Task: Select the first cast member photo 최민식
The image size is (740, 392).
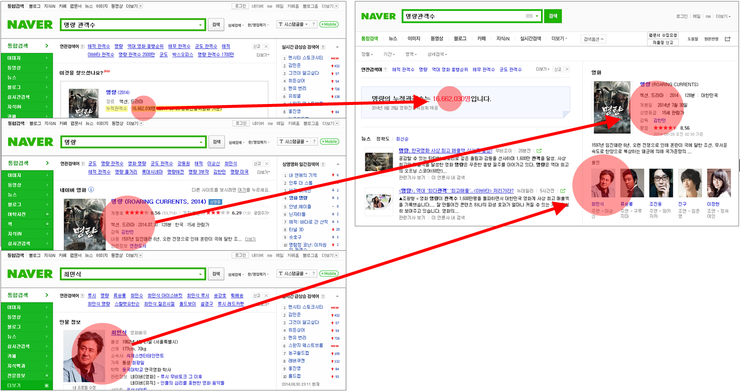Action: point(603,183)
